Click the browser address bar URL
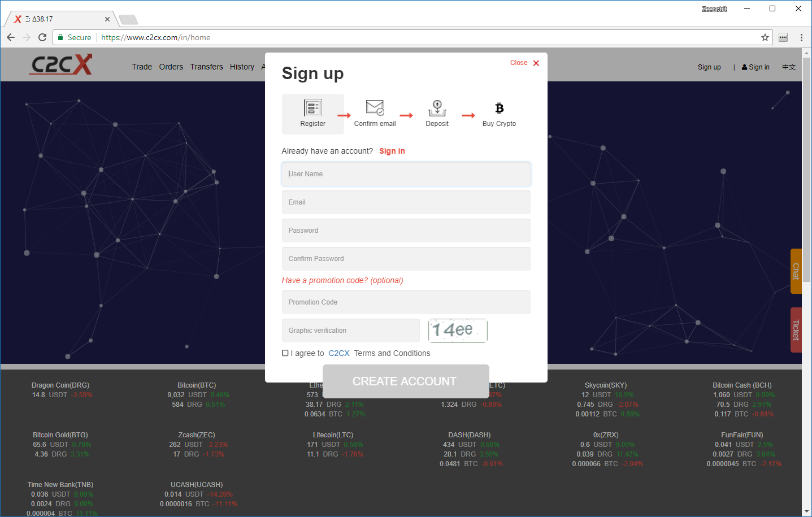Screen dimensions: 812x517 pyautogui.click(x=155, y=37)
